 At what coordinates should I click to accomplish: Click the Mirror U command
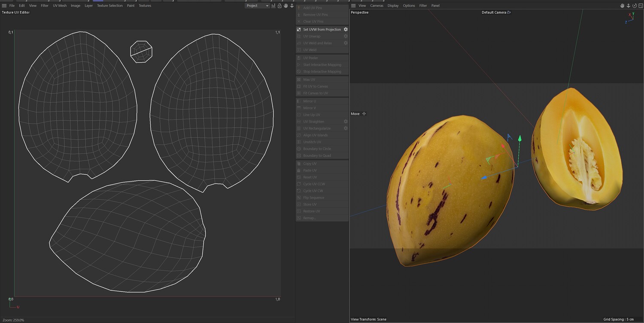coord(322,101)
